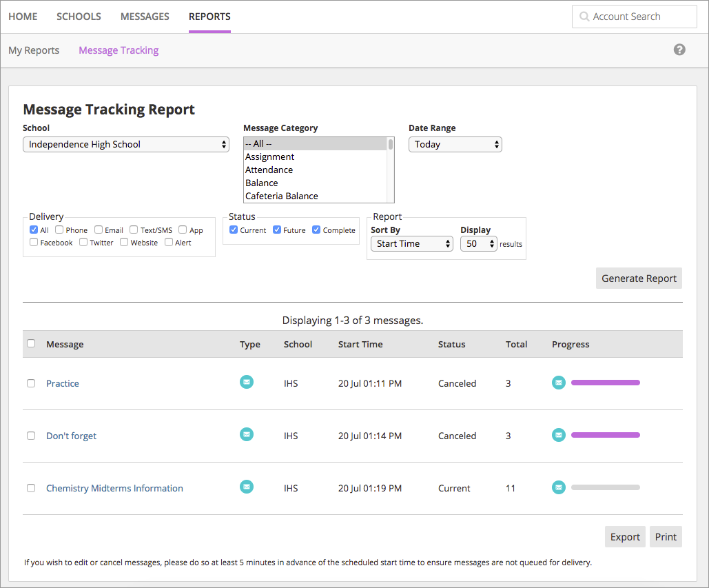Switch to My Reports sub-tab
The height and width of the screenshot is (588, 709).
click(x=34, y=50)
